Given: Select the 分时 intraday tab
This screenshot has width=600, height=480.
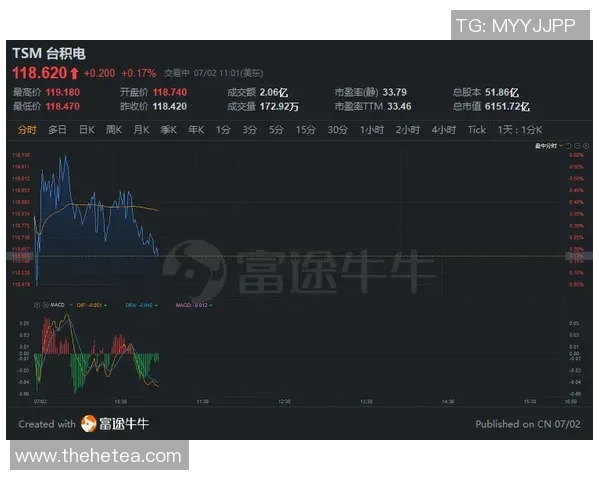Looking at the screenshot, I should coord(27,130).
